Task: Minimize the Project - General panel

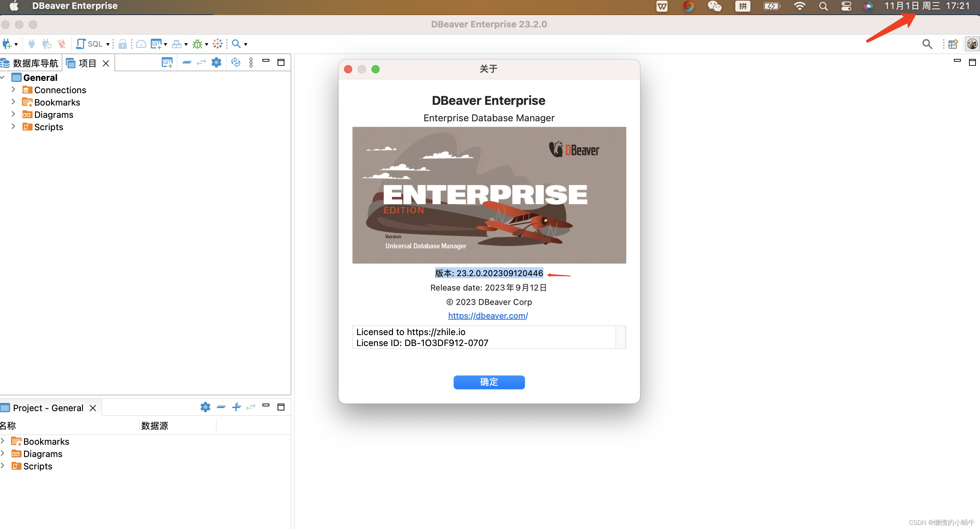Action: coord(266,405)
